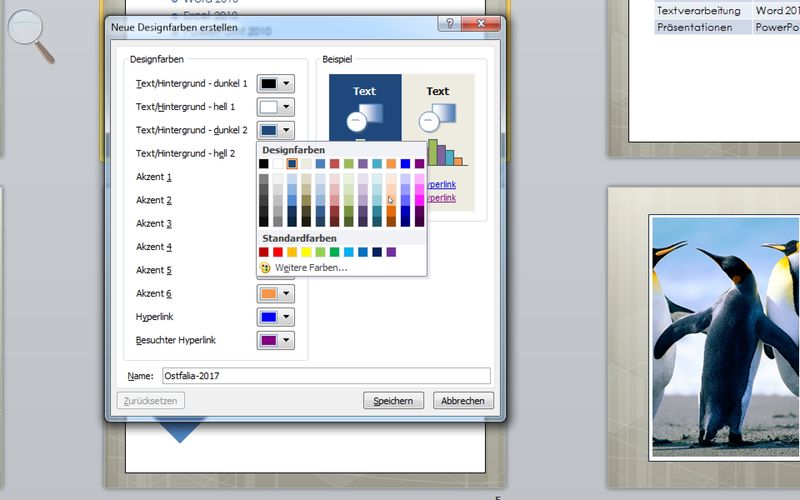Pick black in the Designfarben top row
This screenshot has width=800, height=500.
pyautogui.click(x=264, y=164)
